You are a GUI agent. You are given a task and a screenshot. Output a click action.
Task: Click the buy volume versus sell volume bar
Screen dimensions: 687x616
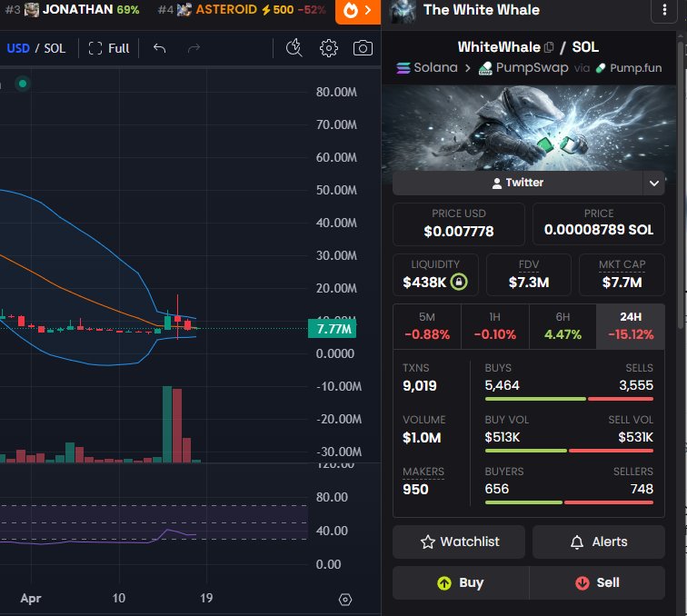click(569, 451)
